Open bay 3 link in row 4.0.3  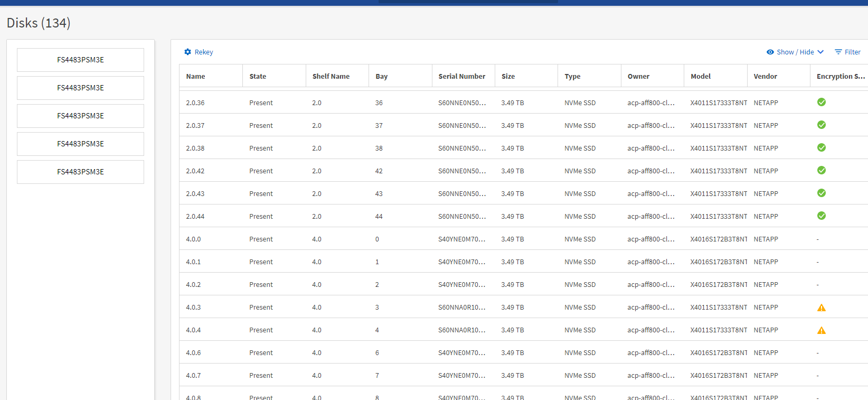(377, 307)
